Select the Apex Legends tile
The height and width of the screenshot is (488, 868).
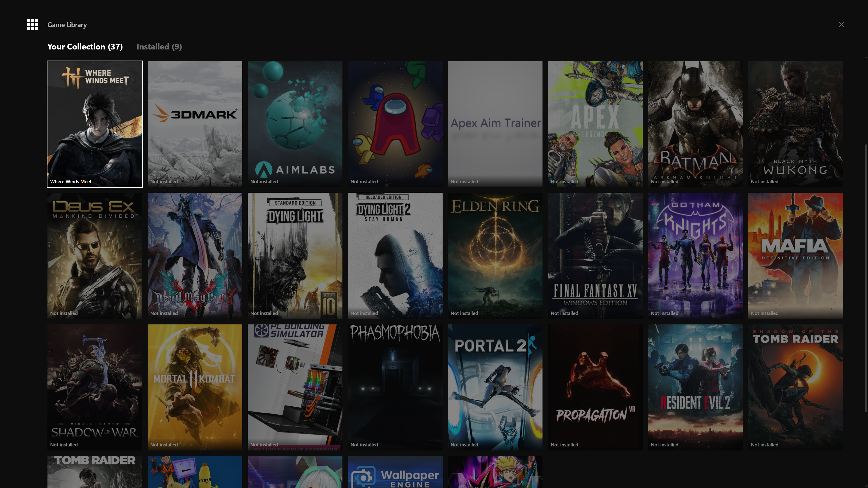tap(595, 124)
